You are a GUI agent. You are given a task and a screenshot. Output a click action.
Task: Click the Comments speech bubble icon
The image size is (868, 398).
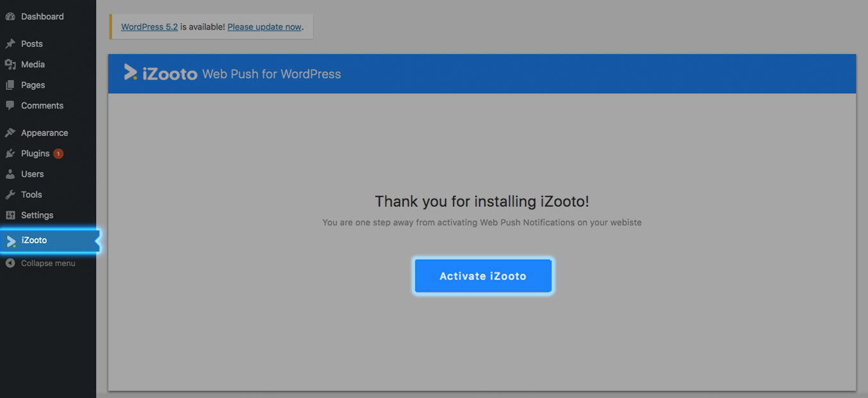coord(10,105)
